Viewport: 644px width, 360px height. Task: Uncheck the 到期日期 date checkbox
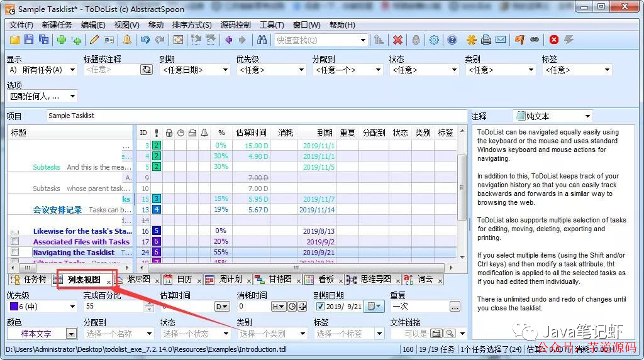point(320,306)
